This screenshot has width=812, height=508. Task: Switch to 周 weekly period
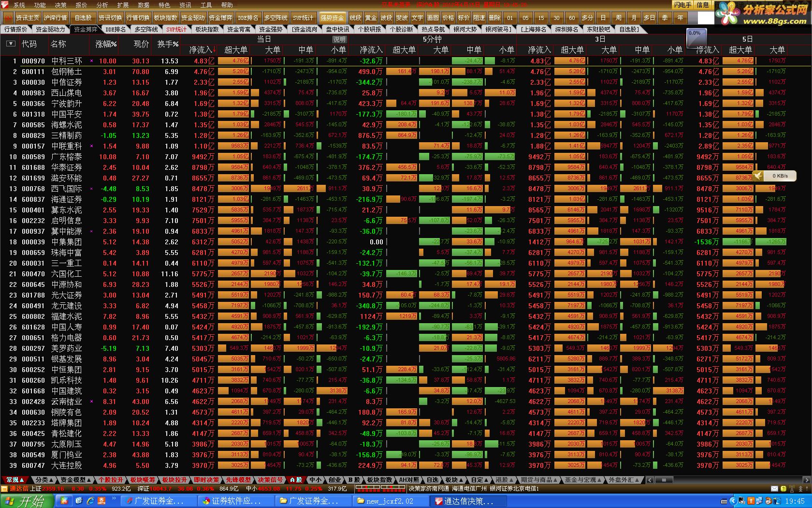(x=618, y=18)
